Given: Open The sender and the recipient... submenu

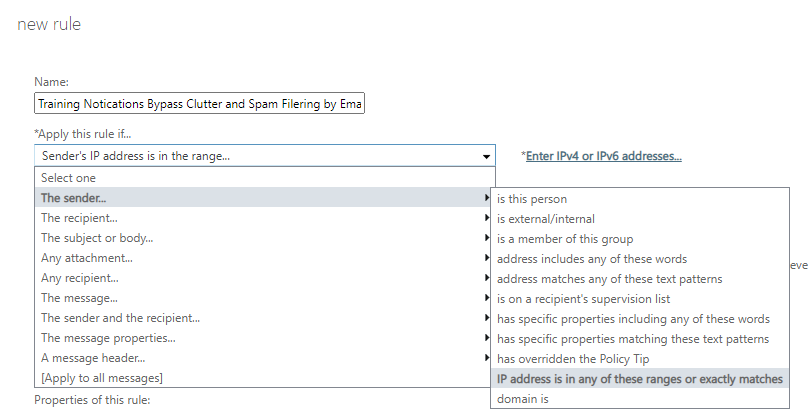Looking at the screenshot, I should tap(263, 318).
